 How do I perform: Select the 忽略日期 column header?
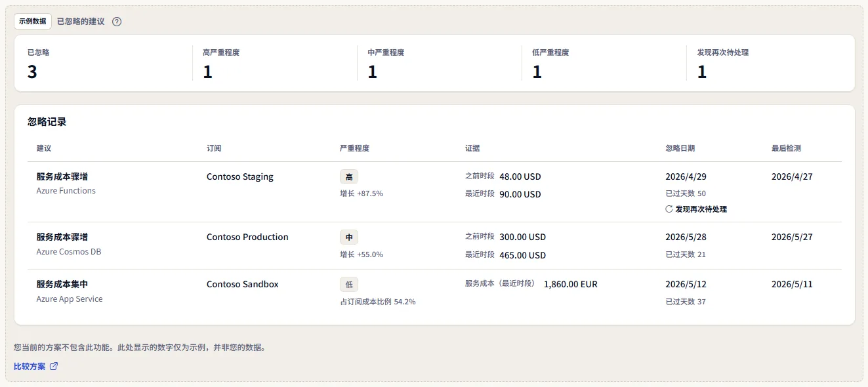[680, 148]
